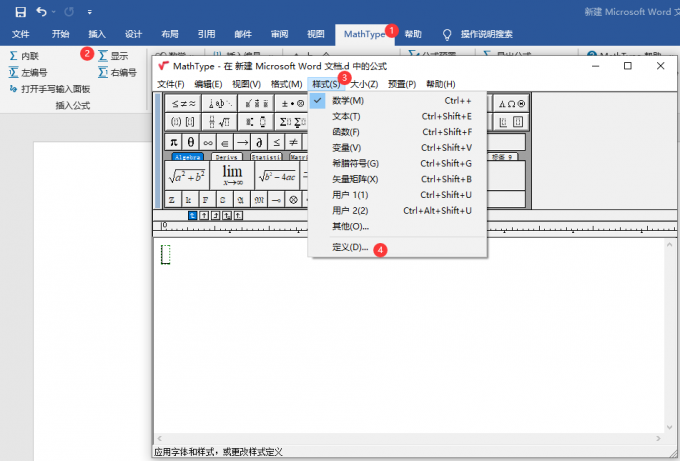Image resolution: width=680 pixels, height=461 pixels.
Task: Open the spaces and ellipses palette
Action: point(219,103)
